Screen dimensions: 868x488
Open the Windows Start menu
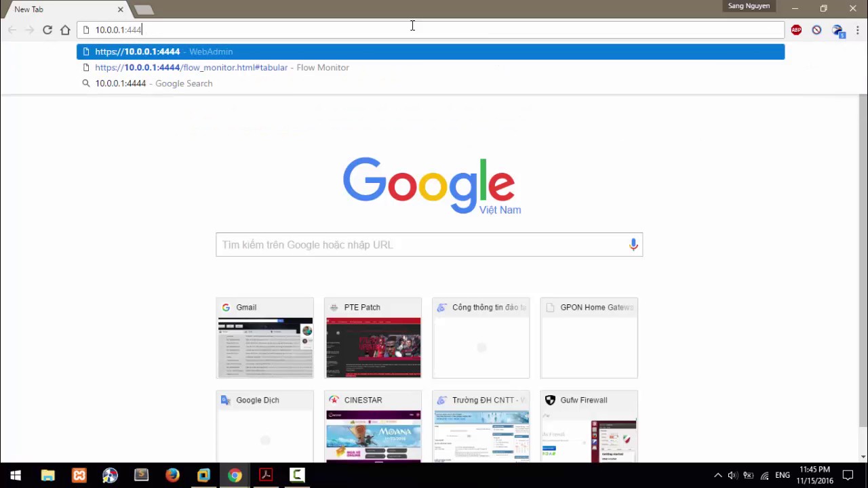(x=16, y=475)
